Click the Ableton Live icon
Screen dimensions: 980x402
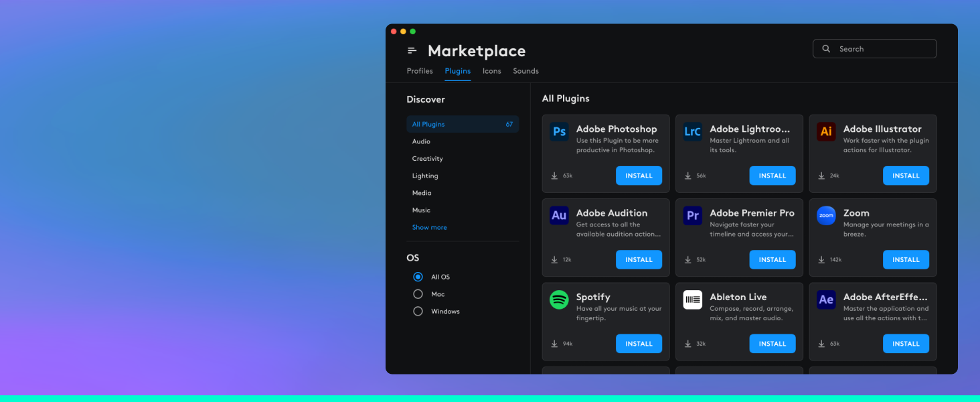tap(693, 299)
